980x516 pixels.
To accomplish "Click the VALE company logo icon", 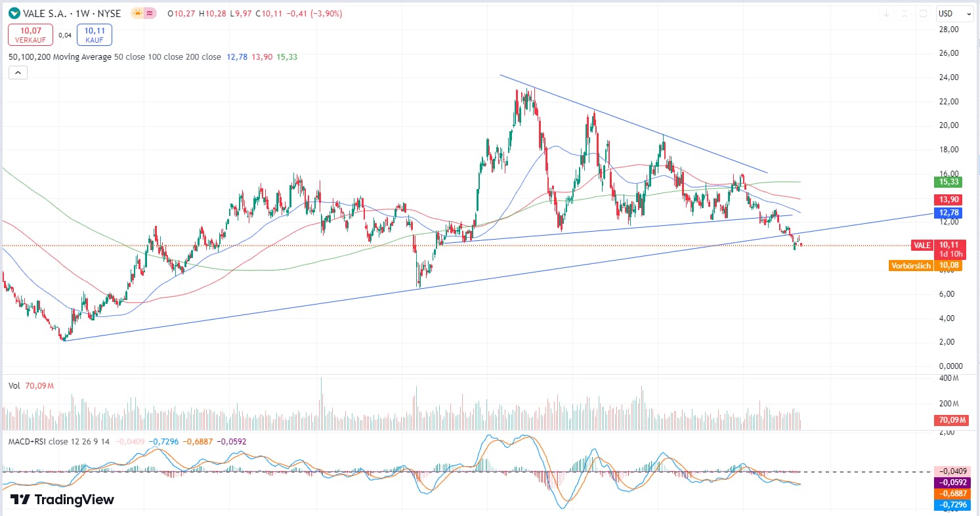I will (14, 13).
